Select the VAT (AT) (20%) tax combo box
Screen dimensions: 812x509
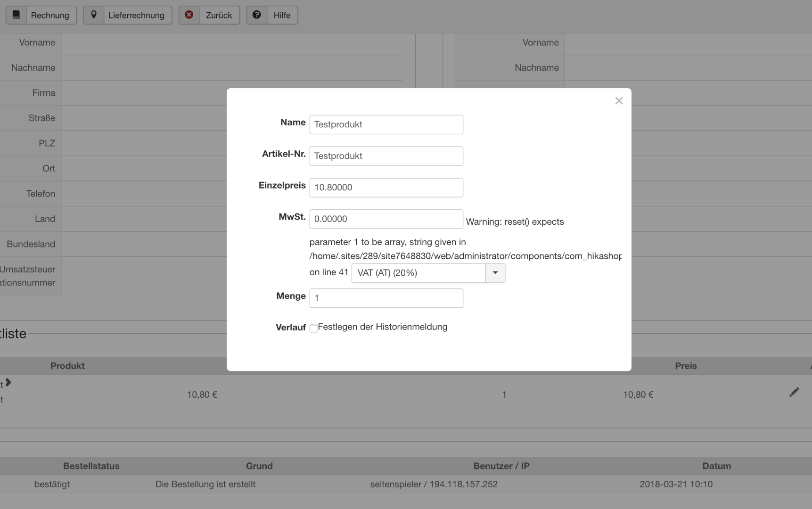[x=418, y=273]
